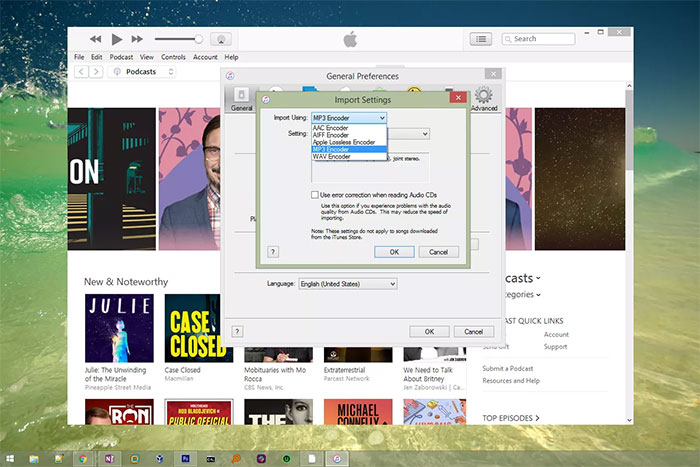Choose WAV Encoder option

(x=333, y=157)
